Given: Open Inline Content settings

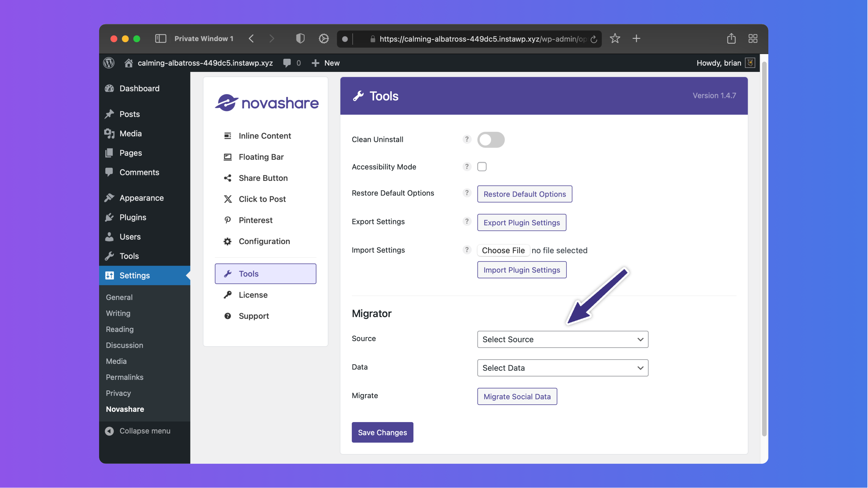Looking at the screenshot, I should click(x=265, y=136).
